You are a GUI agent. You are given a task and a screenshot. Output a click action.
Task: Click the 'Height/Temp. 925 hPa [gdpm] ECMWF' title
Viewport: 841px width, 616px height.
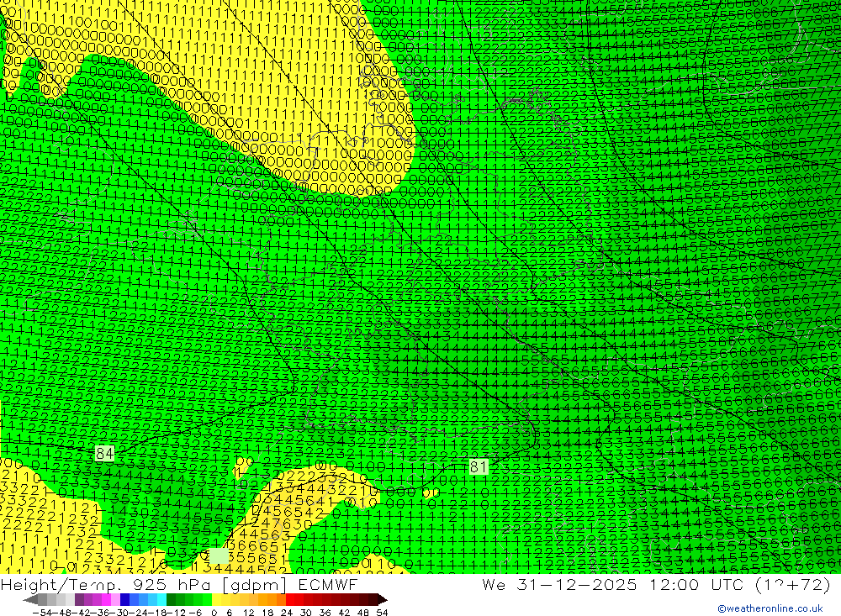178,584
